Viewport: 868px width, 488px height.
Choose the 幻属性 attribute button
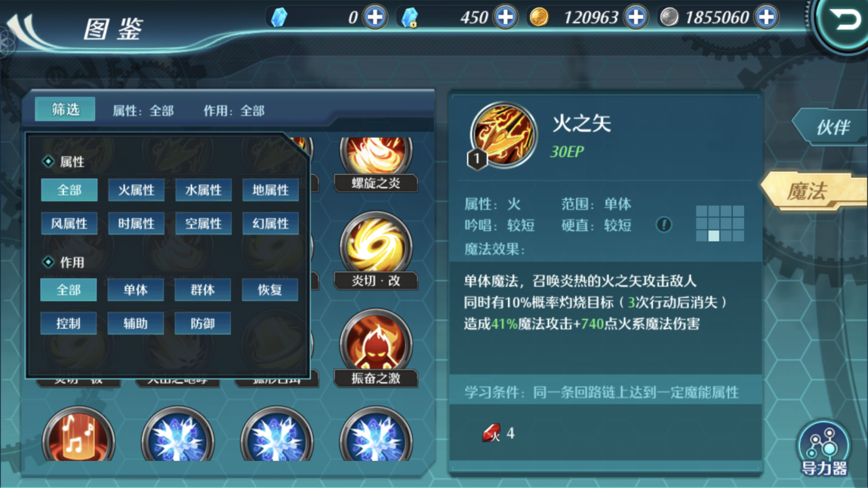tap(271, 223)
